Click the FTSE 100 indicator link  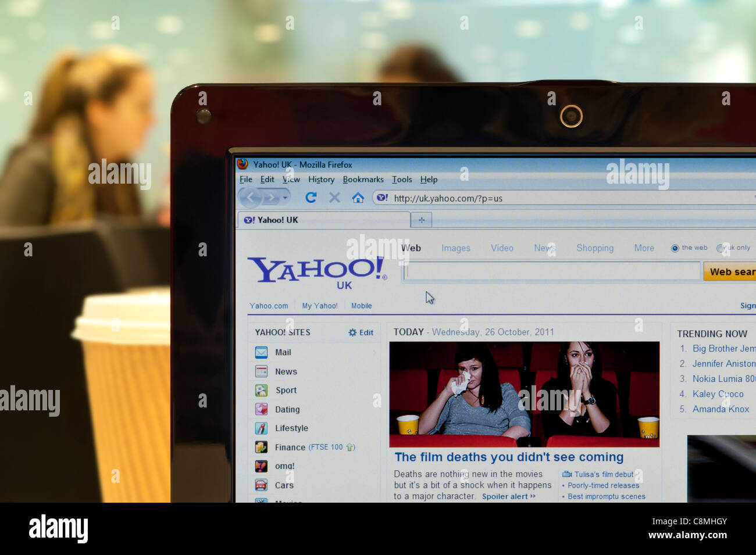pos(331,447)
